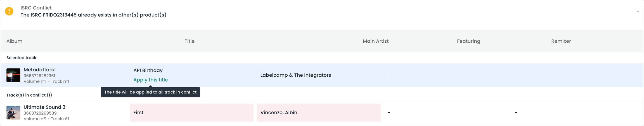
Task: Click the ISRC FRIDO2313445 conflict message
Action: click(93, 15)
